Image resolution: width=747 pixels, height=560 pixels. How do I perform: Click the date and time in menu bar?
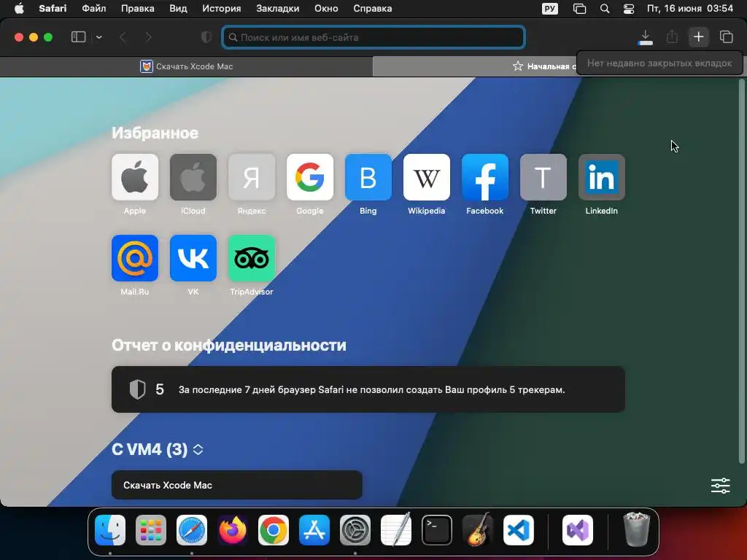pos(690,9)
